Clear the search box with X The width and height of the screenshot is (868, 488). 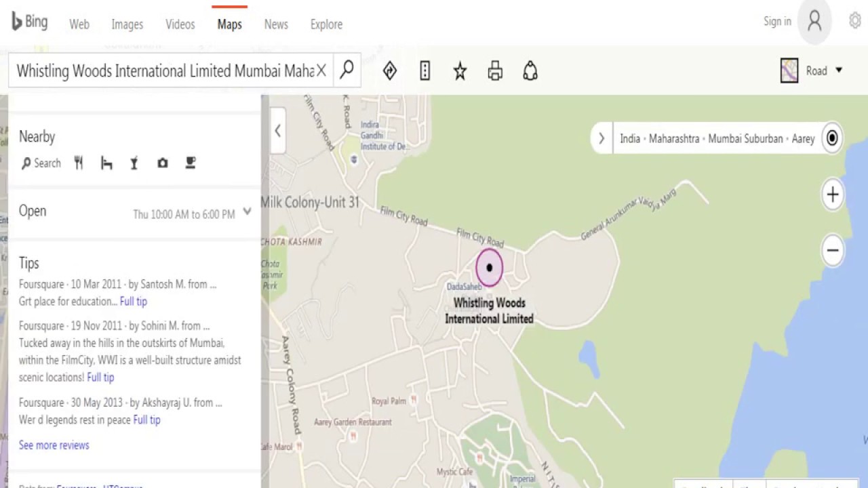point(321,70)
